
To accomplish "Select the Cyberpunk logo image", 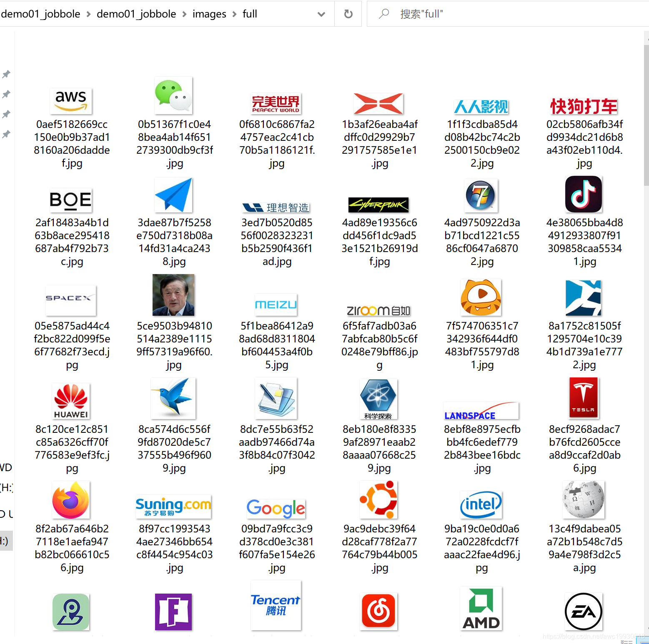I will [378, 205].
